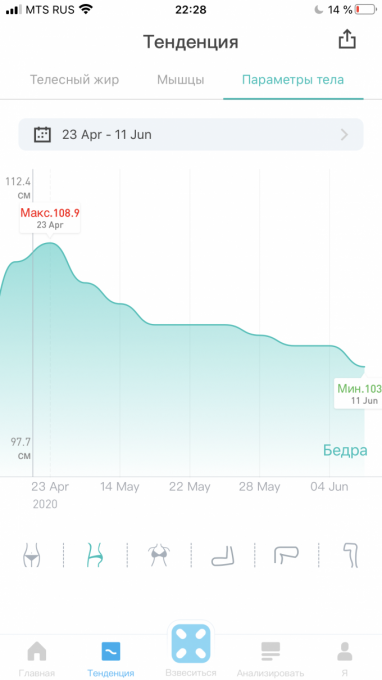Switch to the Мышцы tab

tap(181, 80)
